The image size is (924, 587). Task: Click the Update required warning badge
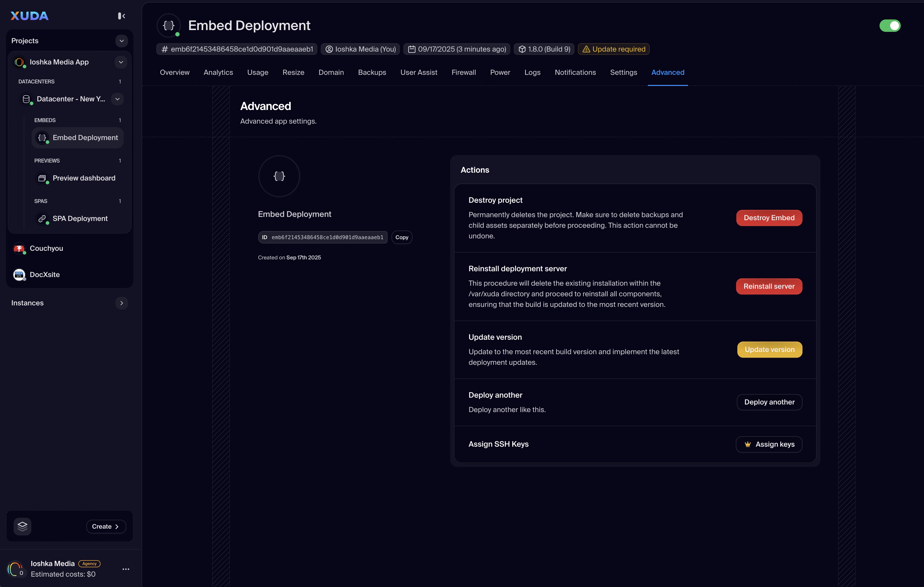click(614, 49)
